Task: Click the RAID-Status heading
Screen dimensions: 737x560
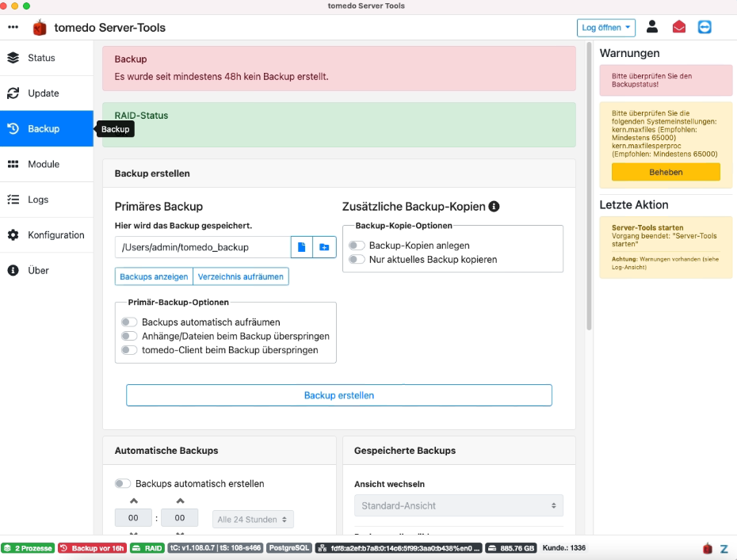Action: (141, 116)
